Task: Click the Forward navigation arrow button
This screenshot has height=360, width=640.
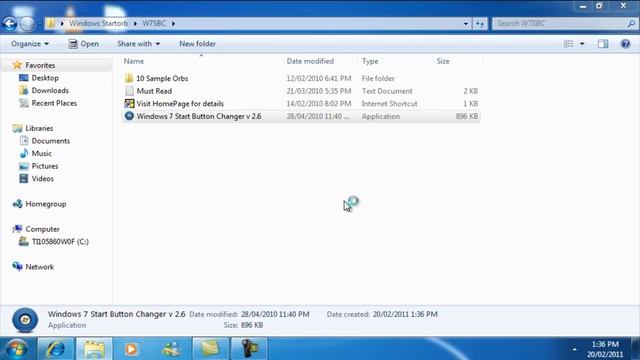Action: click(27, 23)
